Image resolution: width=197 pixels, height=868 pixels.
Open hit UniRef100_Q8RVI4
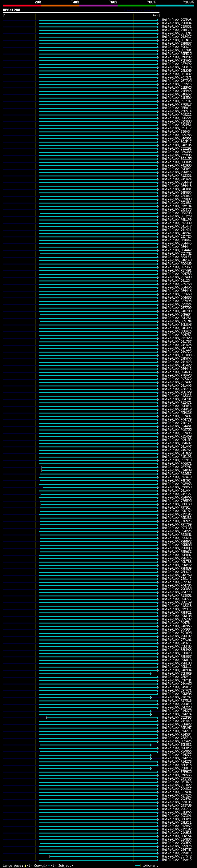(x=177, y=677)
